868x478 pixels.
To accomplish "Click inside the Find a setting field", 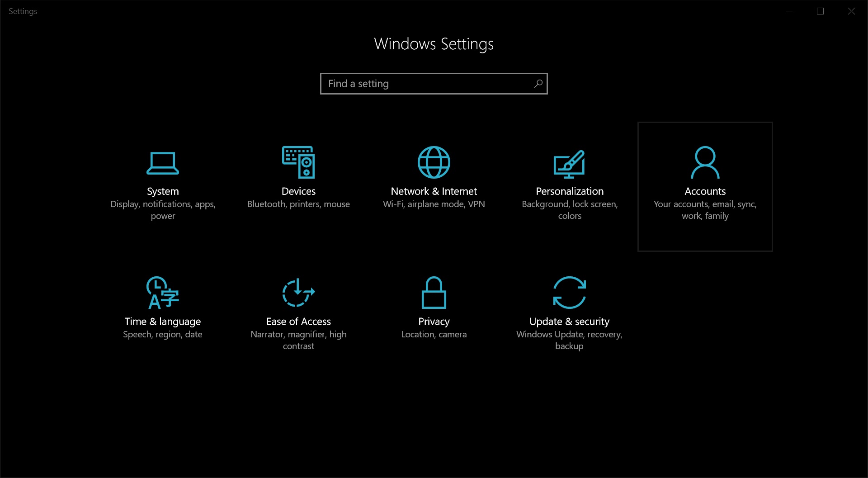I will point(434,84).
